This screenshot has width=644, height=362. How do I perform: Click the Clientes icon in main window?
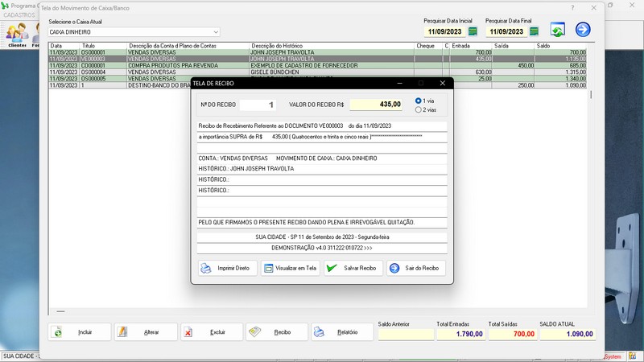[x=17, y=35]
